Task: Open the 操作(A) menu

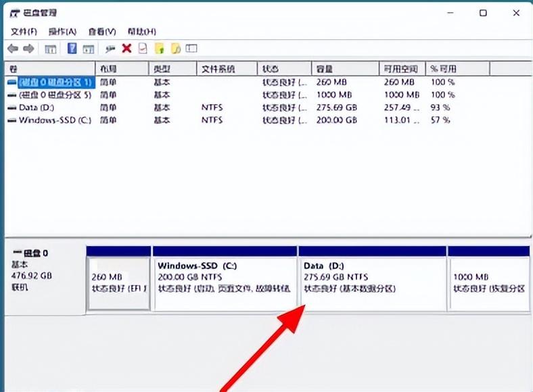Action: 63,32
